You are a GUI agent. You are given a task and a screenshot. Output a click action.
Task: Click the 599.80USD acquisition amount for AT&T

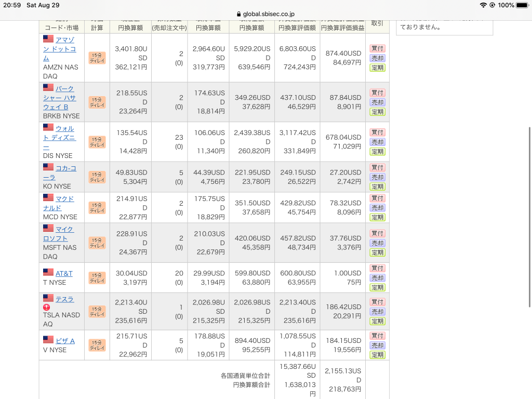click(x=252, y=273)
